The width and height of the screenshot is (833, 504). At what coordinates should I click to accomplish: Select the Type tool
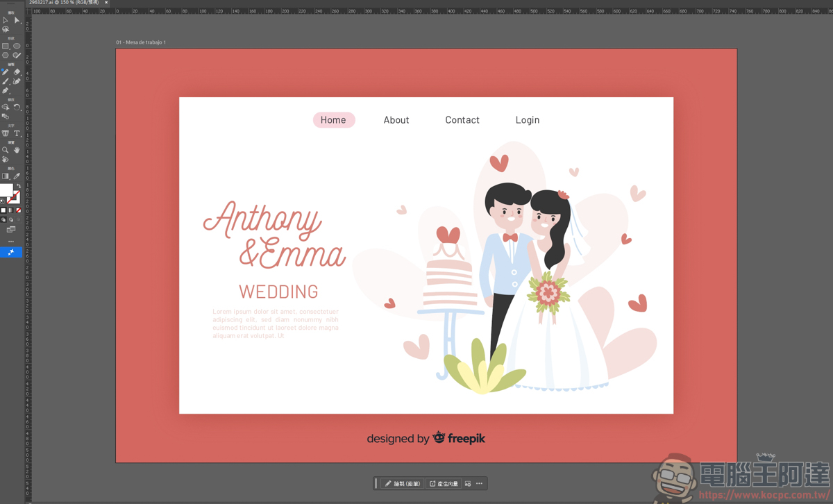tap(17, 133)
